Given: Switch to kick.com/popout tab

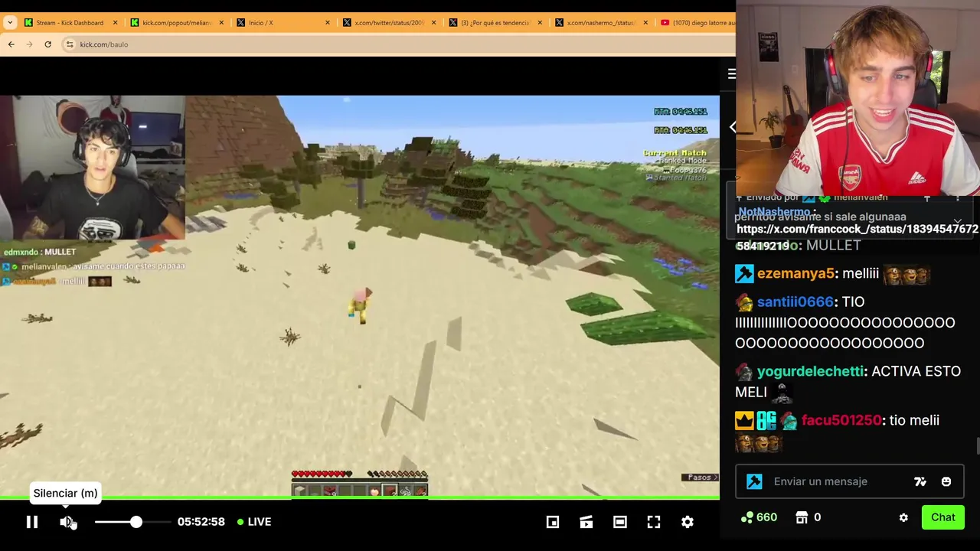Looking at the screenshot, I should [177, 23].
